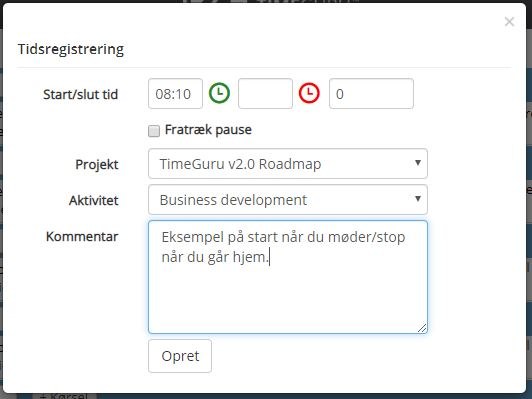Click the green clock start-time icon
The height and width of the screenshot is (399, 532).
(220, 93)
